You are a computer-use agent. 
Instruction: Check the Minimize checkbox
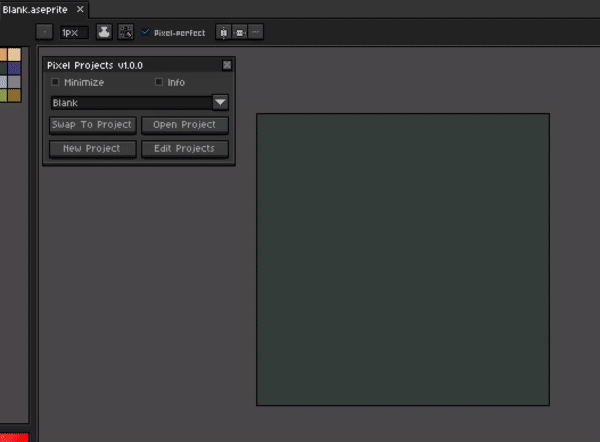[55, 82]
